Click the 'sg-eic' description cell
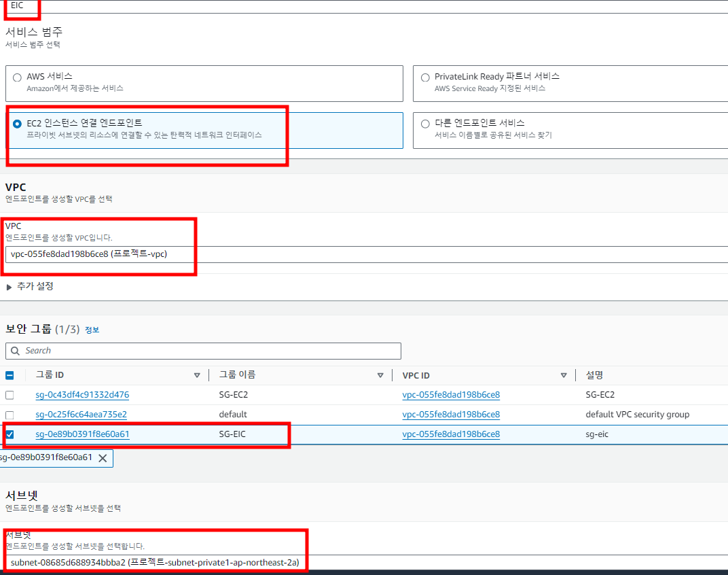The height and width of the screenshot is (575, 728). (597, 434)
